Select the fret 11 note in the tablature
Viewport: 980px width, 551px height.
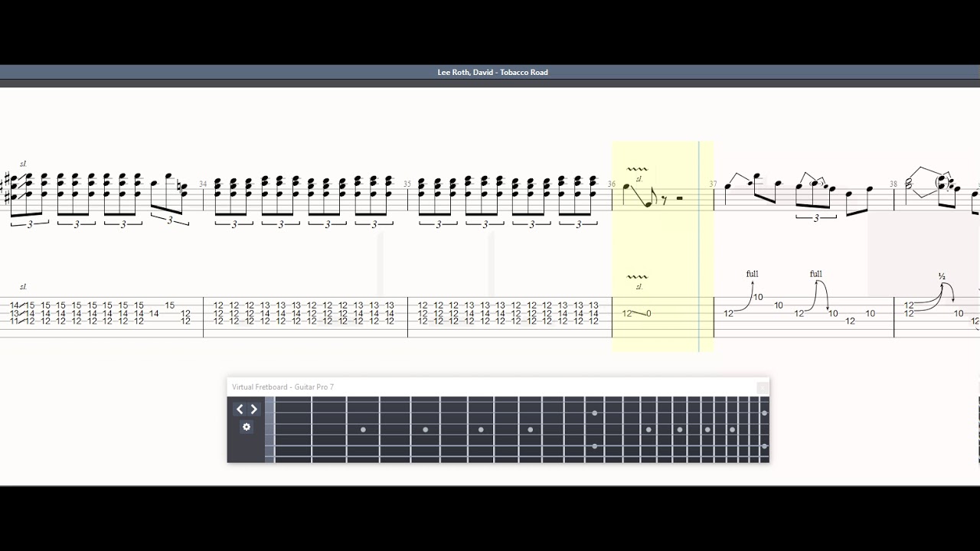click(x=15, y=321)
